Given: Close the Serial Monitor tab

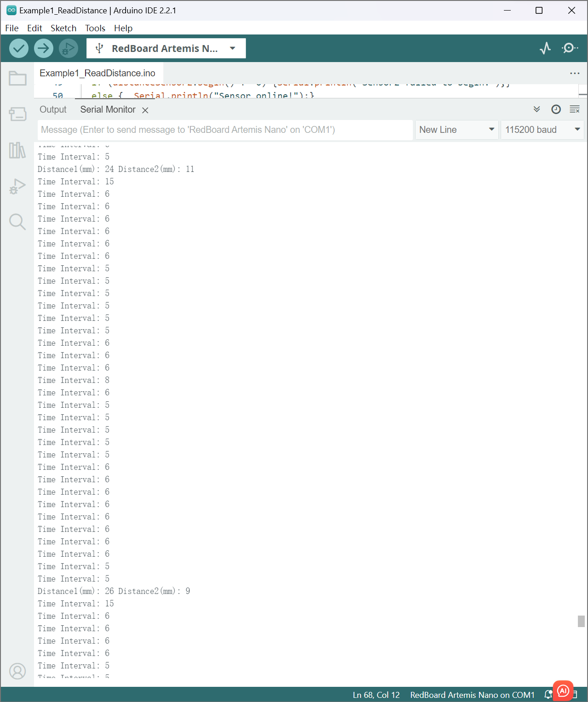Looking at the screenshot, I should 145,110.
